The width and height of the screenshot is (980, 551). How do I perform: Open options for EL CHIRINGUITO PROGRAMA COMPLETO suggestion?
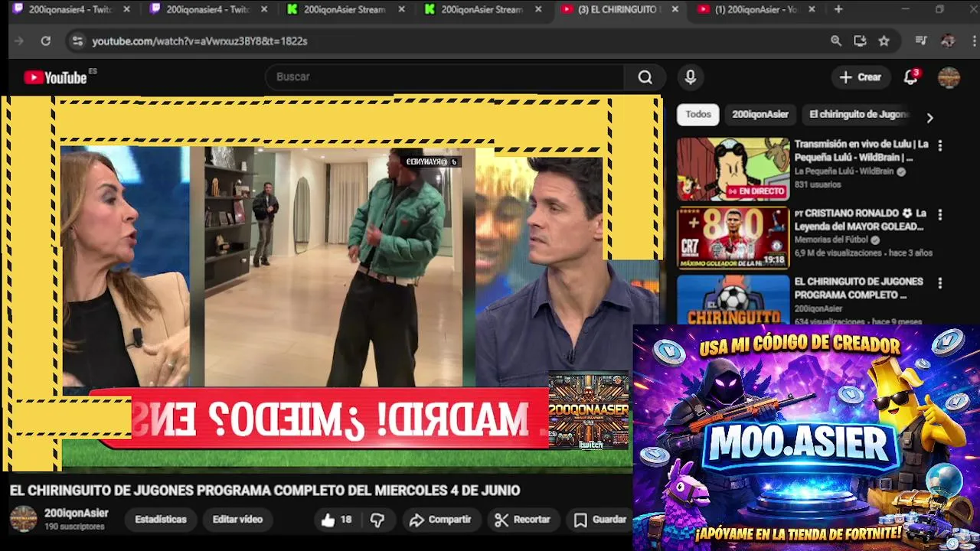940,283
